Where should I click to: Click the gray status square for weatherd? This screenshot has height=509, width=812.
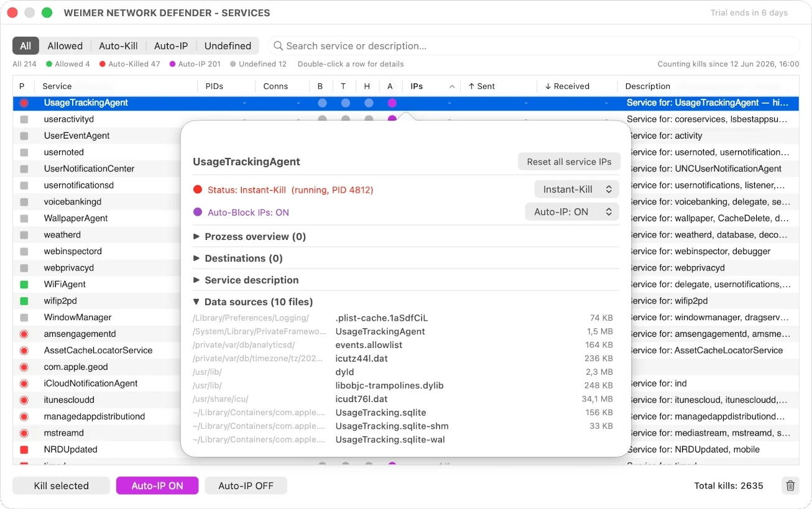click(24, 235)
